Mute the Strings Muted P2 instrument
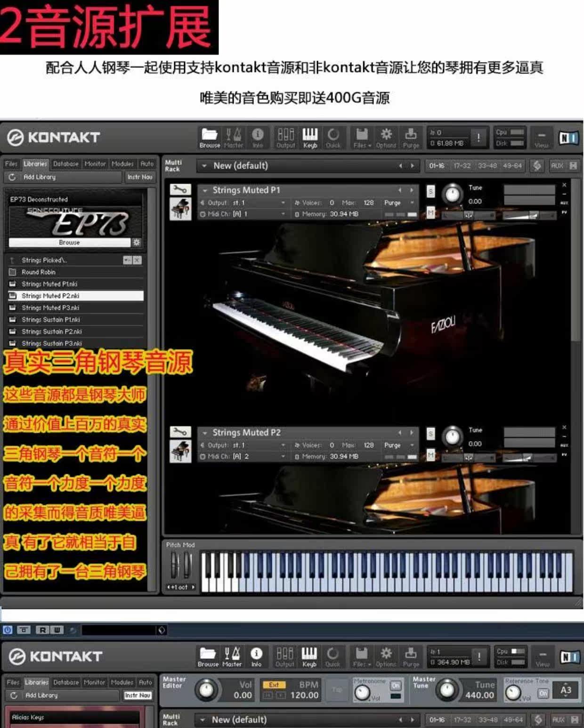The height and width of the screenshot is (728, 584). [x=430, y=454]
